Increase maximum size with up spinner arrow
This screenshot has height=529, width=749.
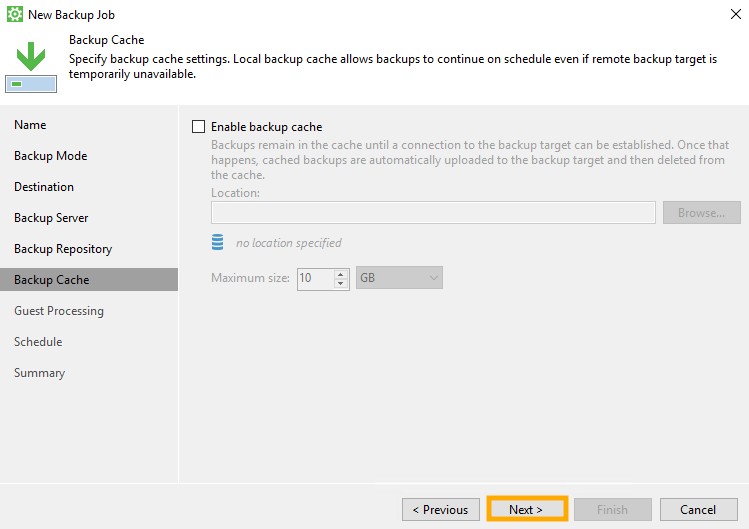tap(341, 274)
